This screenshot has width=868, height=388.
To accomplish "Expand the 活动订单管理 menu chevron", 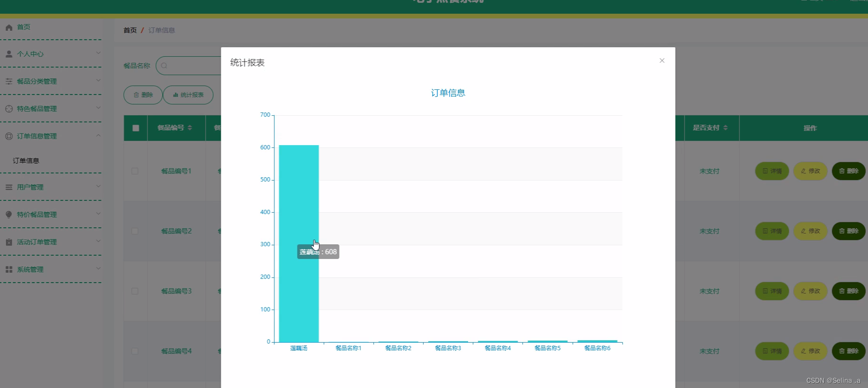I will click(x=98, y=241).
